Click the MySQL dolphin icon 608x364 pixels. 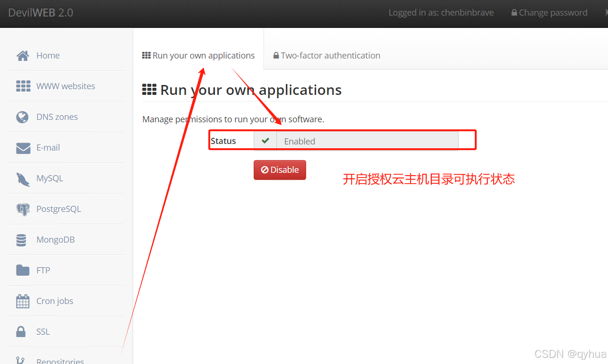click(x=23, y=179)
